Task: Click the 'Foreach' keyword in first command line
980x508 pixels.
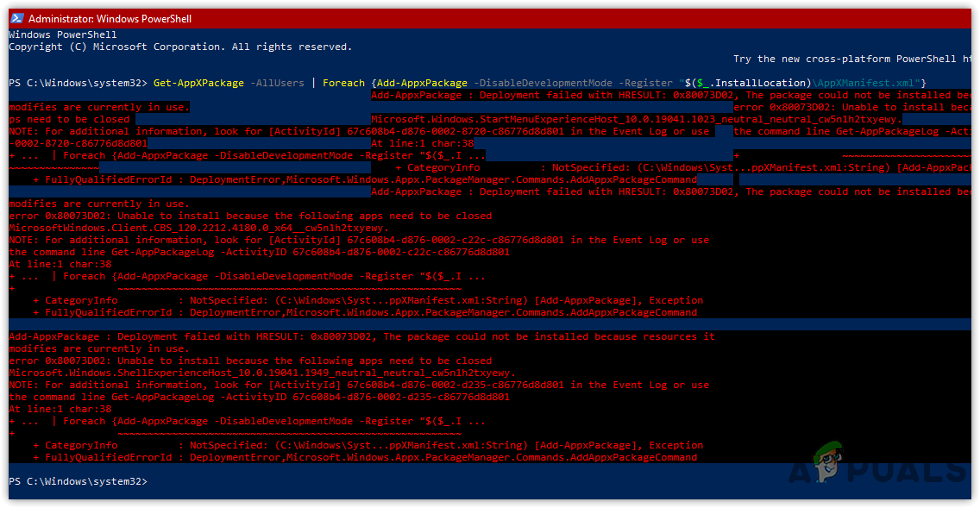Action: click(343, 83)
